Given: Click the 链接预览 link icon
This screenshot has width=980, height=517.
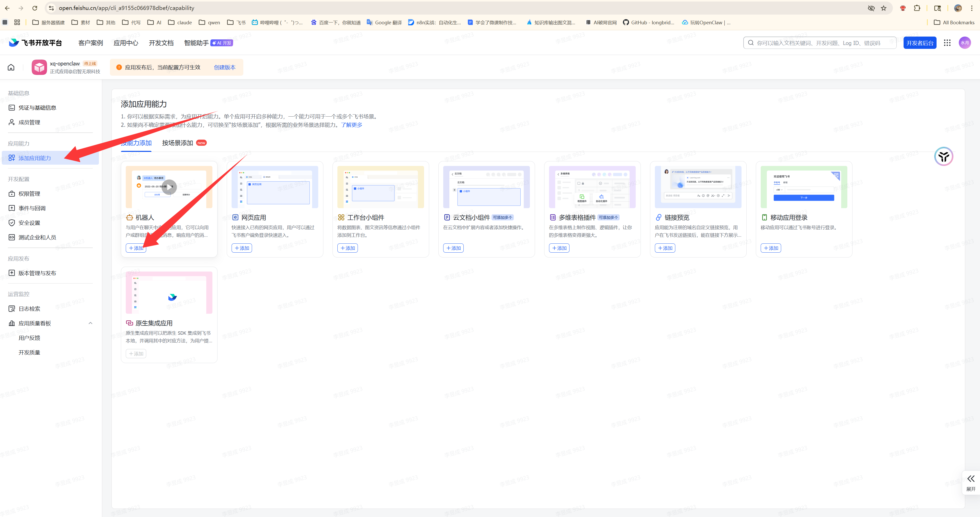Looking at the screenshot, I should (658, 217).
